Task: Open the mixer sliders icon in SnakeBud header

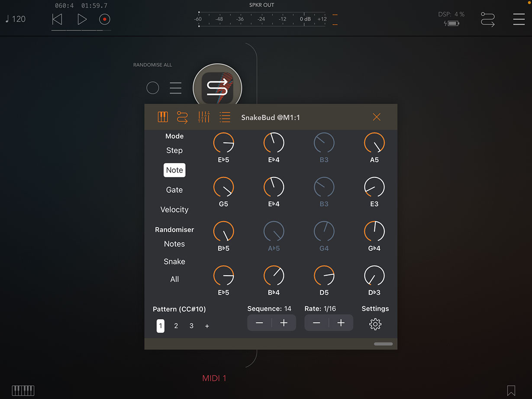Action: pyautogui.click(x=204, y=117)
